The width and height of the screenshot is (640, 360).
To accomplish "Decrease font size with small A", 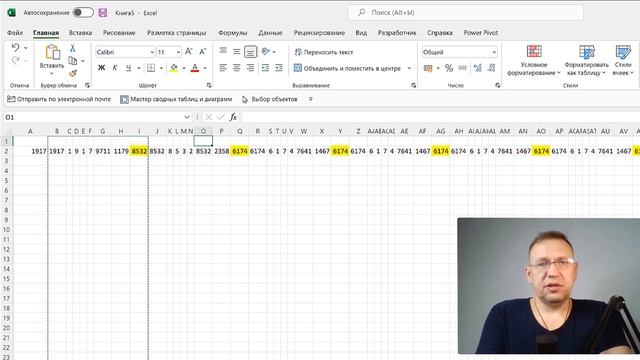I will tap(202, 52).
